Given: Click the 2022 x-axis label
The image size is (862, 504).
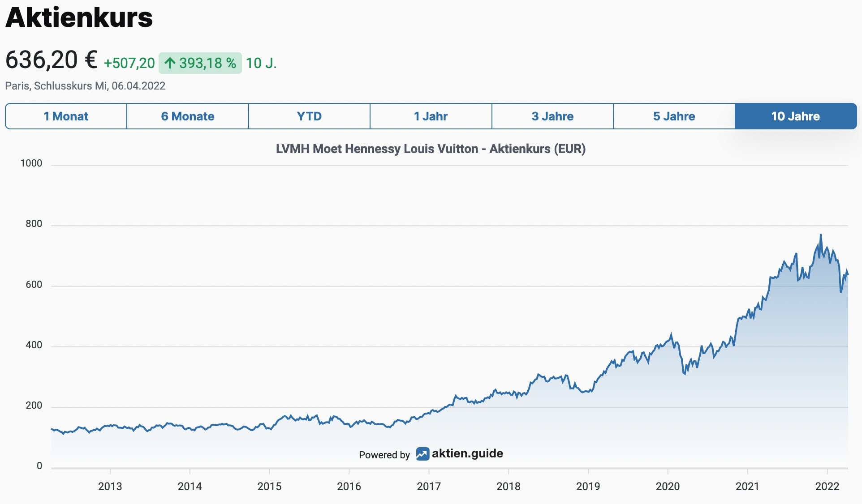Looking at the screenshot, I should [x=827, y=487].
